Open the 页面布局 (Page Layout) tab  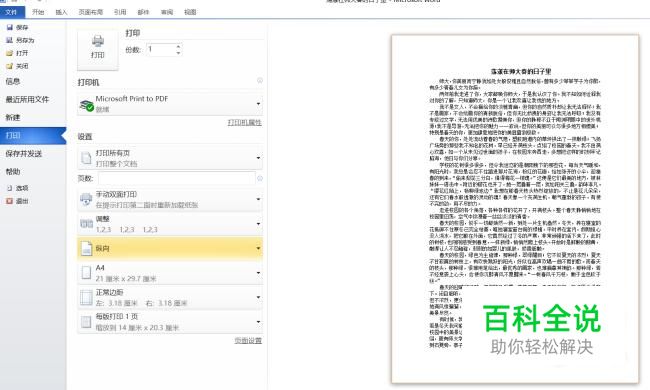pos(91,12)
